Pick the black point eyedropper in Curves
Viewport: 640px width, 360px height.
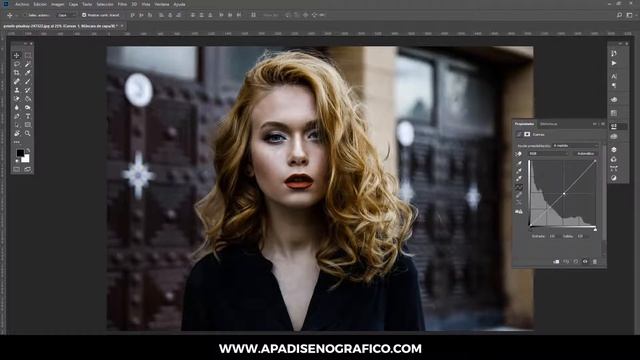(519, 163)
